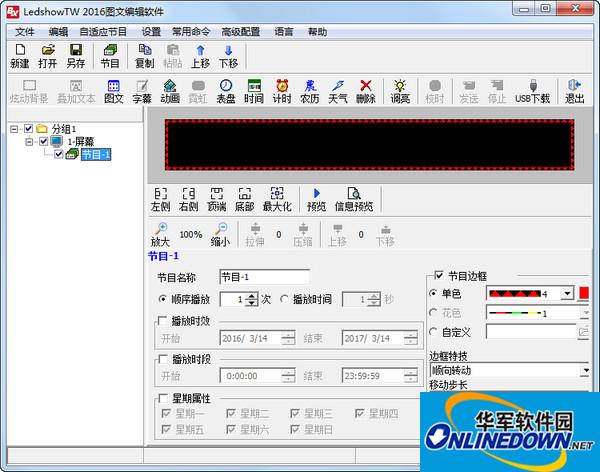
Task: Click the 复制 copy icon
Action: click(145, 56)
